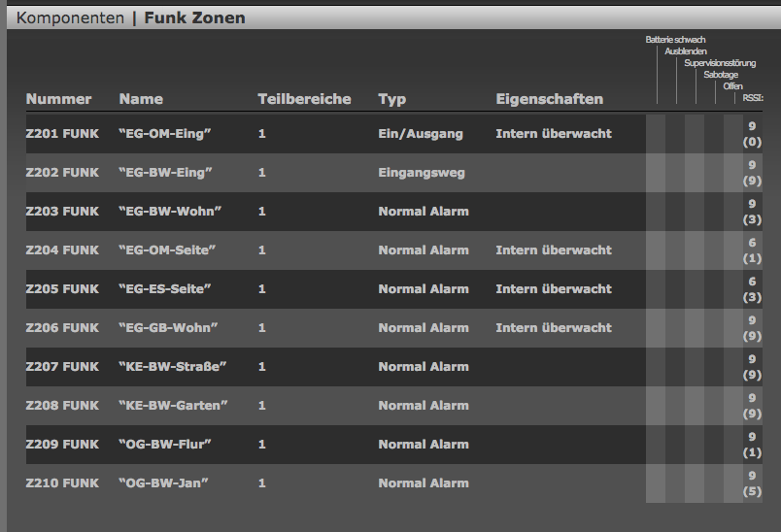Toggle Ausblenden cell for zone Z207
The height and width of the screenshot is (532, 781).
(x=675, y=367)
